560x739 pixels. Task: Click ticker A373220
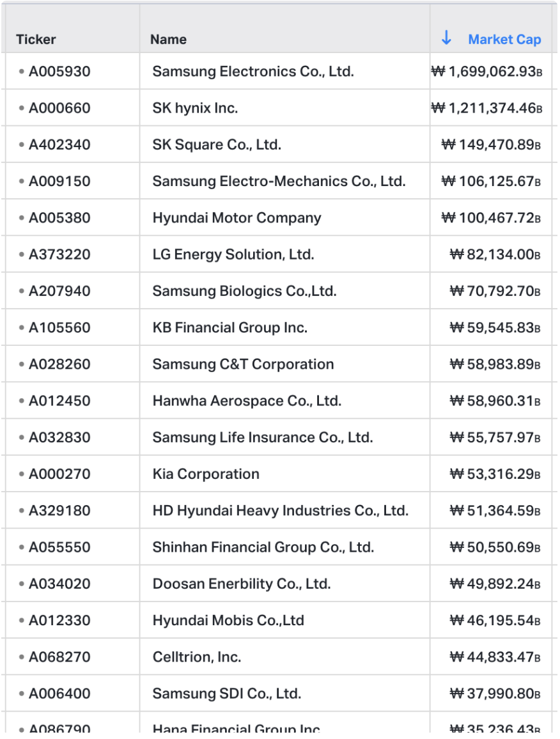click(59, 254)
